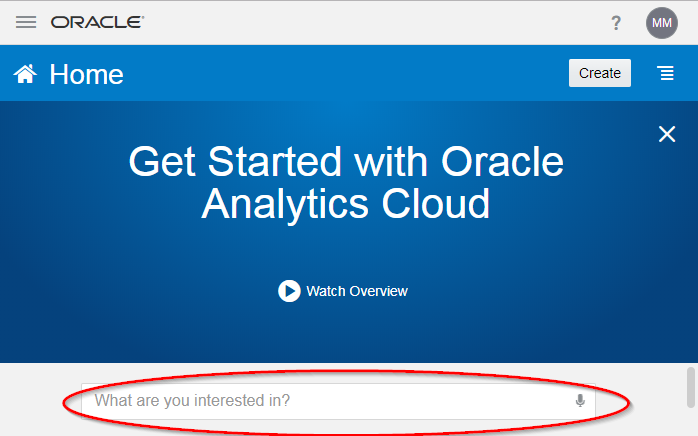Image resolution: width=698 pixels, height=436 pixels.
Task: Click the vertical scrollbar thumb
Action: click(x=691, y=387)
